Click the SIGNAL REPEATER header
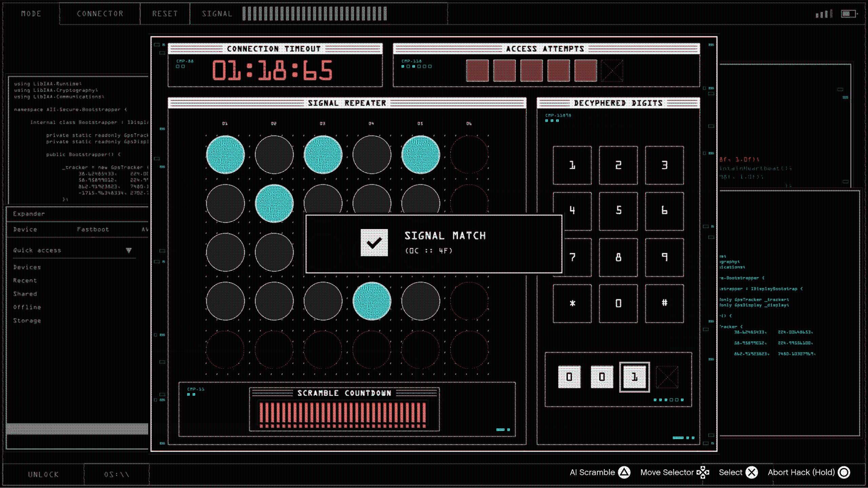868x488 pixels. click(x=347, y=103)
